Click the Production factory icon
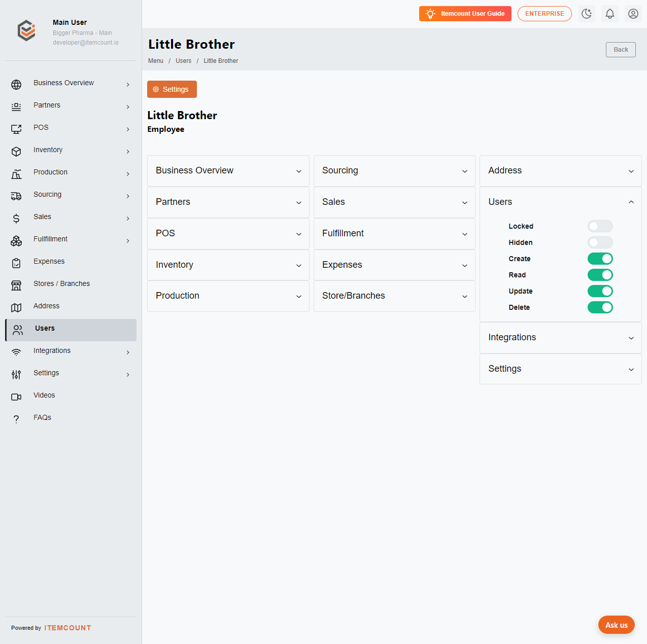Image resolution: width=647 pixels, height=644 pixels. 16,174
